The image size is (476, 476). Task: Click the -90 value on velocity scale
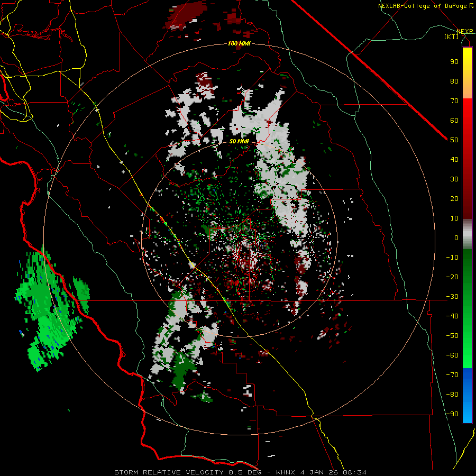tap(452, 414)
